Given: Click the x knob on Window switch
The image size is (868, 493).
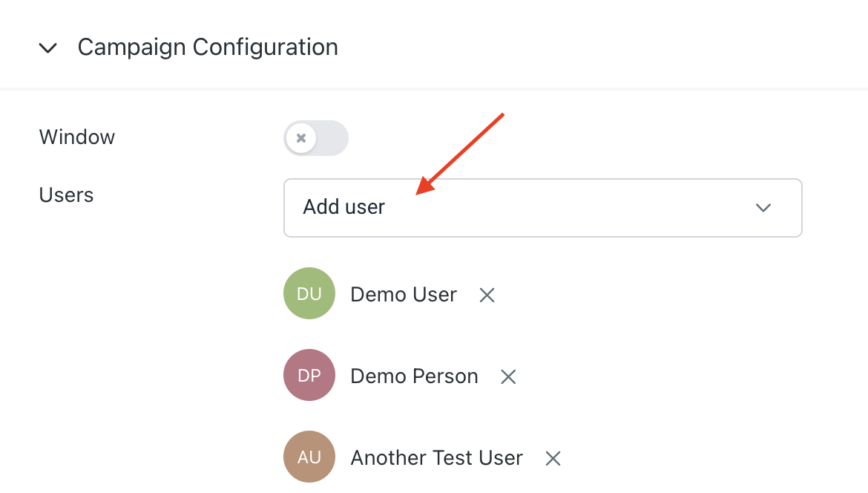Looking at the screenshot, I should (301, 138).
